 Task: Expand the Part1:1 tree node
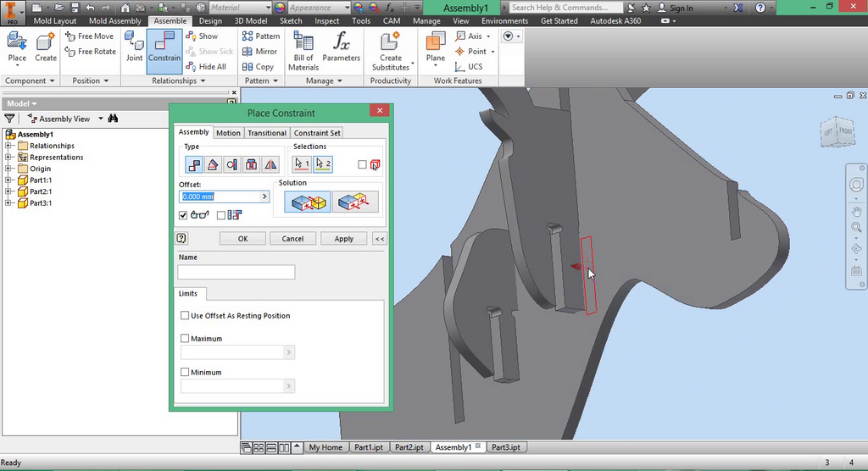pos(8,180)
